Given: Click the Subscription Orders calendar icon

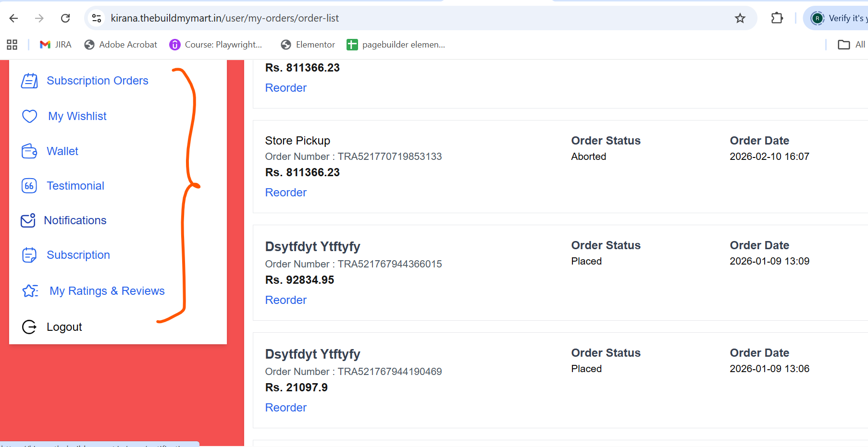Looking at the screenshot, I should point(29,81).
